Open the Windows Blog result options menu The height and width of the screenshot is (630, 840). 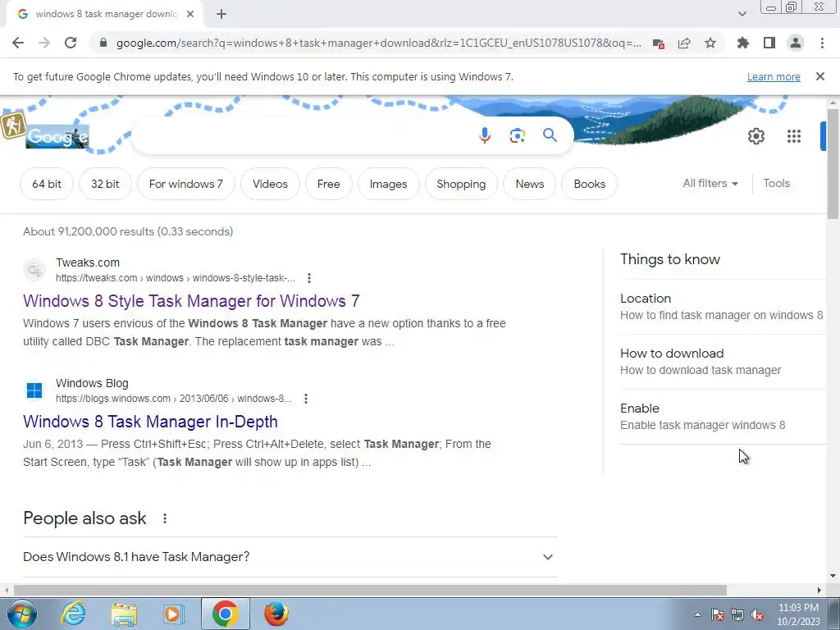coord(306,399)
